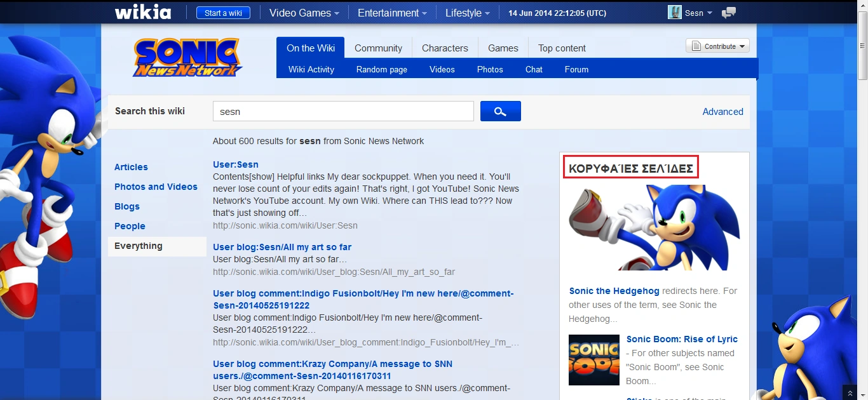Select the Characters tab
This screenshot has width=868, height=400.
pyautogui.click(x=445, y=48)
